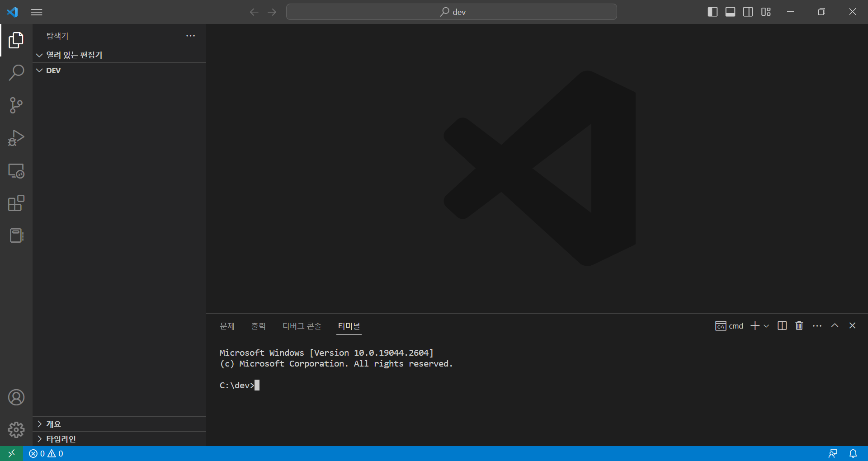The image size is (868, 461).
Task: Go forward with the right arrow
Action: (x=272, y=12)
